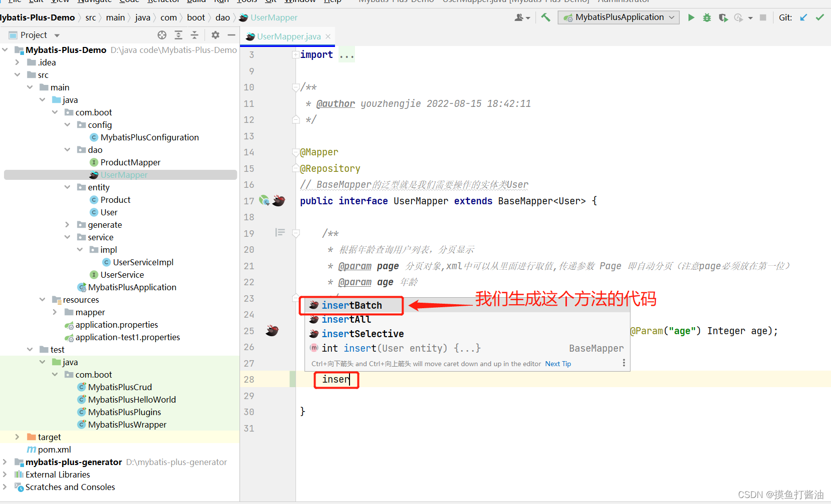Click the BaseMapper<User> type on line 17
The image size is (831, 504).
(542, 201)
